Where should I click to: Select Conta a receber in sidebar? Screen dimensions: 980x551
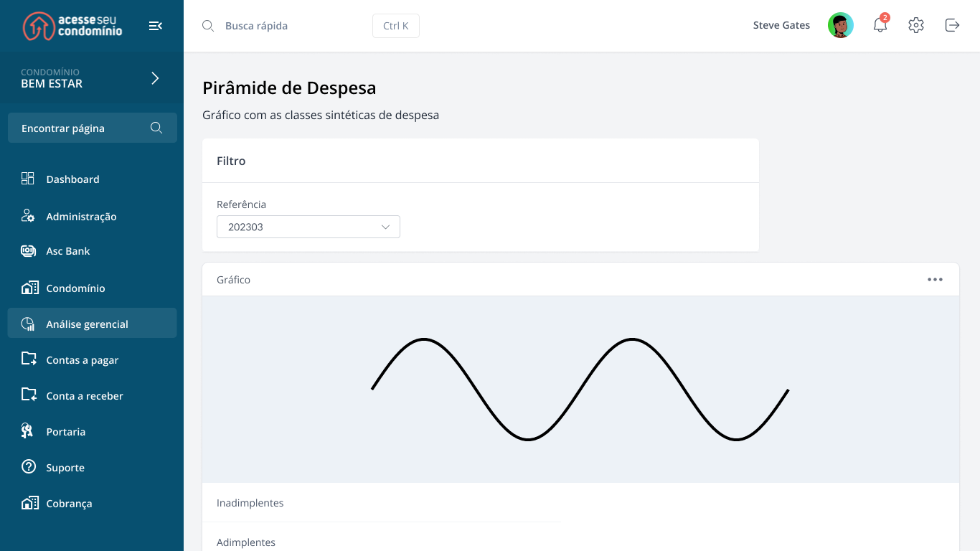[84, 396]
